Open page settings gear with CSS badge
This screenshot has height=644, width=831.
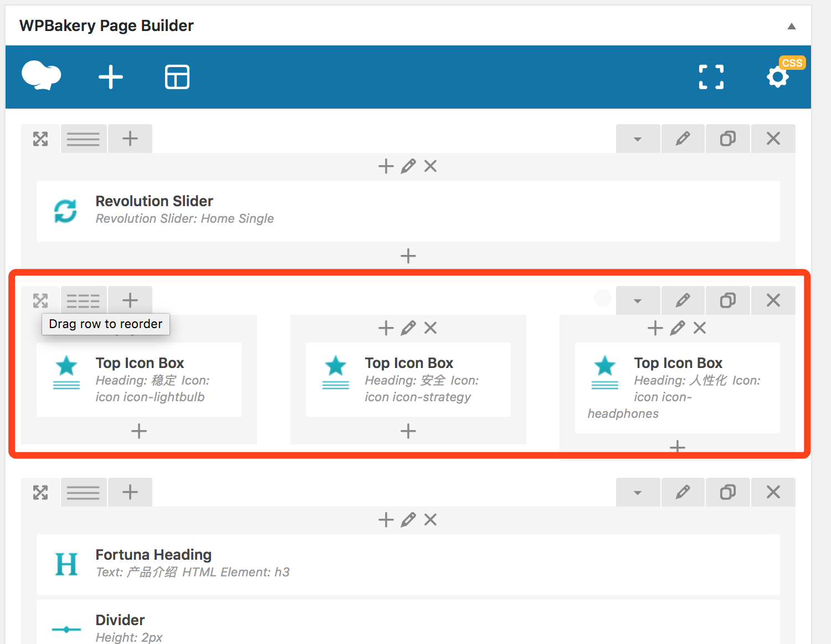tap(778, 76)
